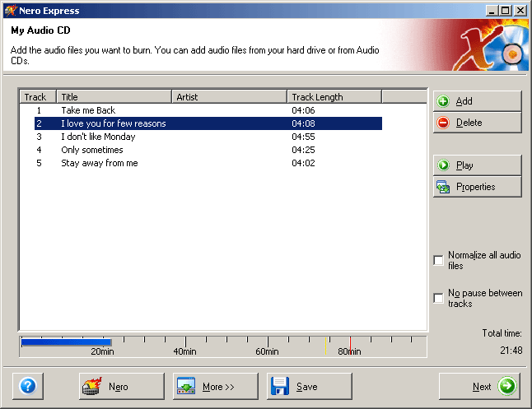This screenshot has width=532, height=409.
Task: Click track number 4 in the list
Action: point(39,150)
